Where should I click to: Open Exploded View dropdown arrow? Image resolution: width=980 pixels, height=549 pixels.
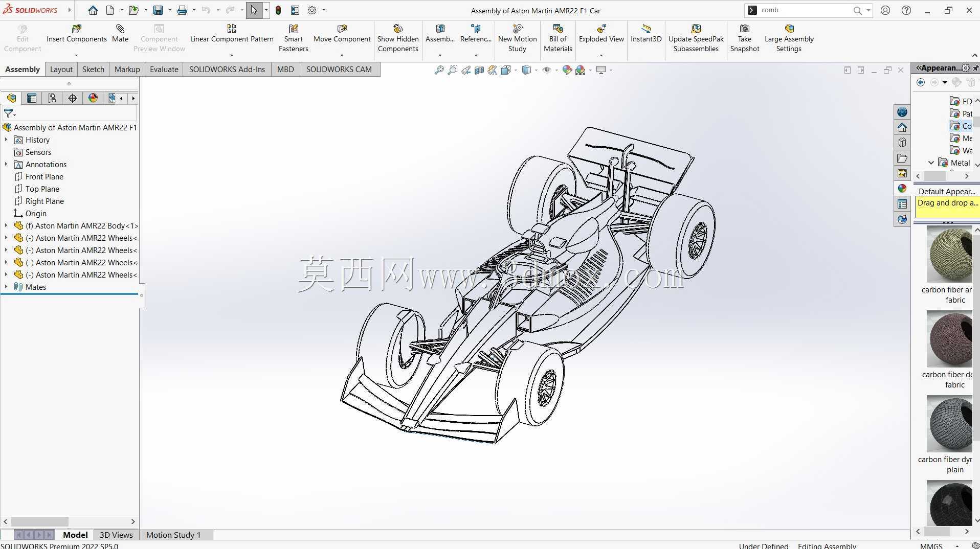tap(601, 55)
